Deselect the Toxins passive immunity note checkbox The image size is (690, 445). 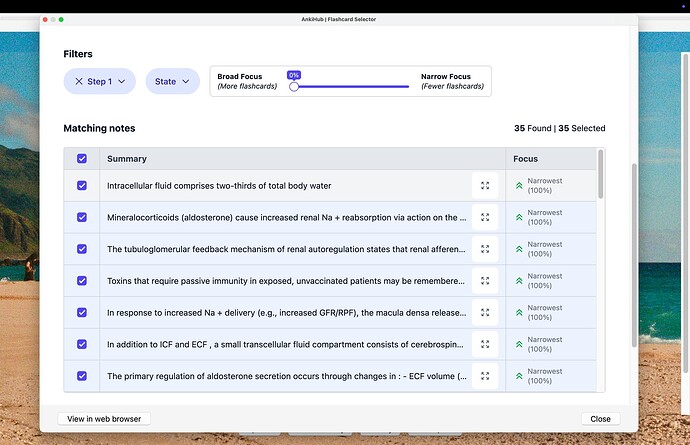point(82,281)
